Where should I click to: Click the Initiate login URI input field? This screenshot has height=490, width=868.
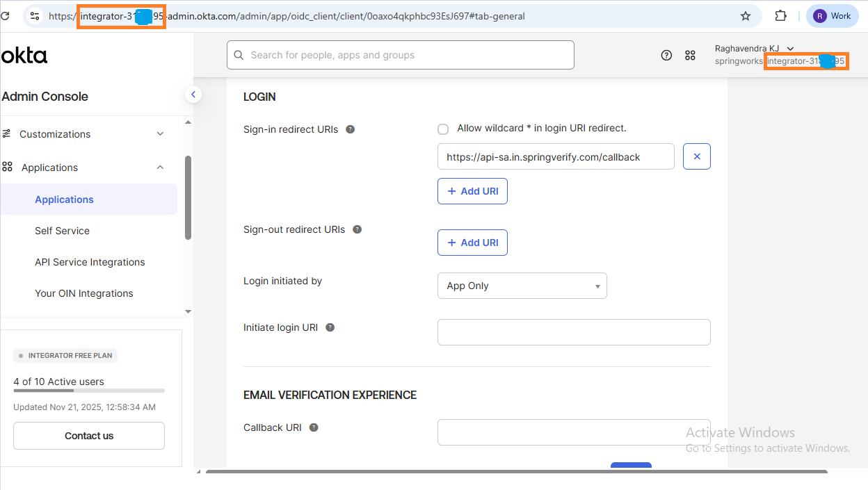click(574, 332)
